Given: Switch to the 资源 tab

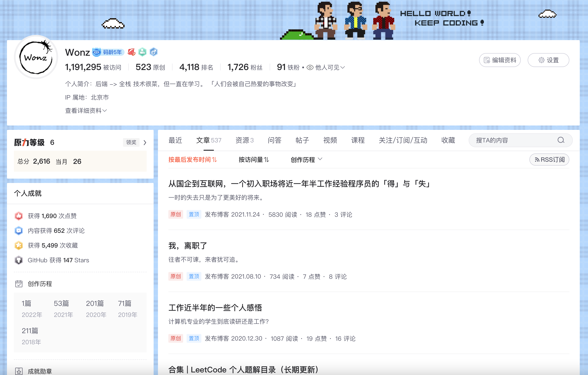Looking at the screenshot, I should tap(244, 140).
